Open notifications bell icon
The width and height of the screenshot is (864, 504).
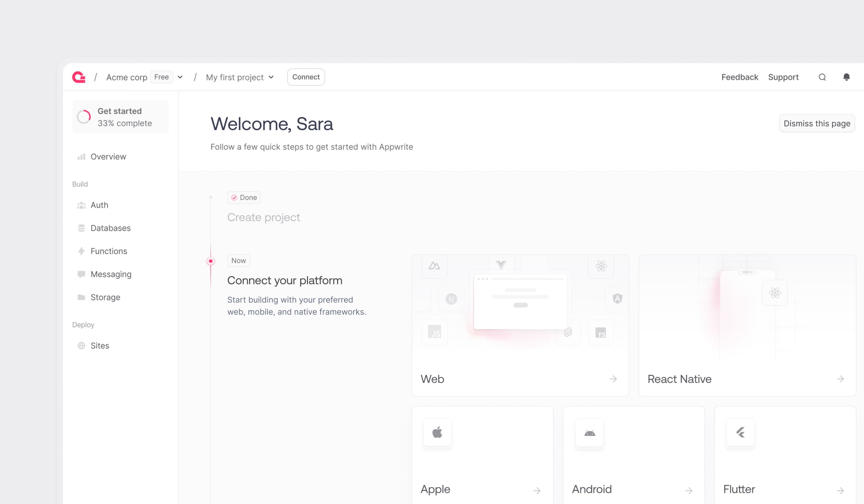coord(846,77)
